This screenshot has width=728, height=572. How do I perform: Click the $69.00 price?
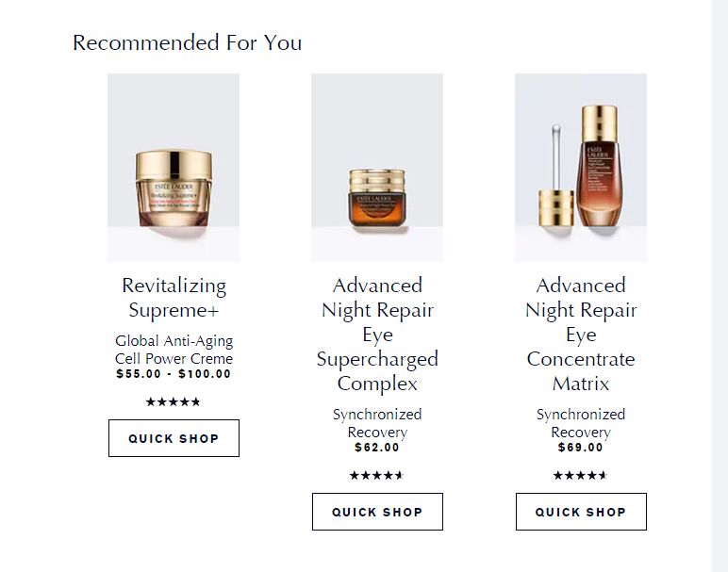pyautogui.click(x=581, y=448)
